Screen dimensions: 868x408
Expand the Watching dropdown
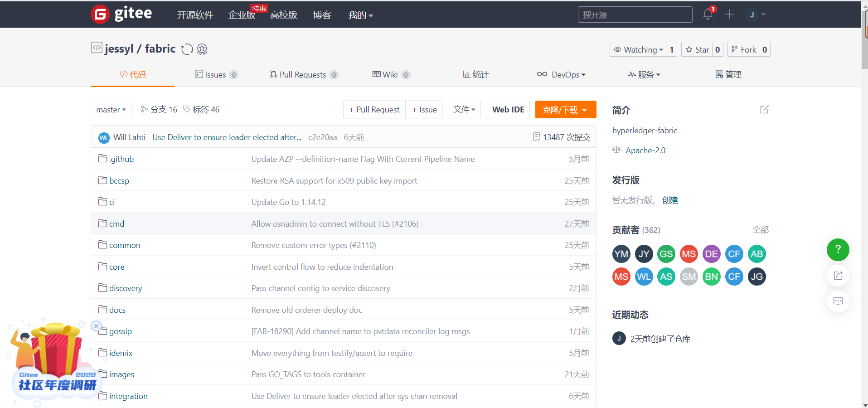pos(638,49)
